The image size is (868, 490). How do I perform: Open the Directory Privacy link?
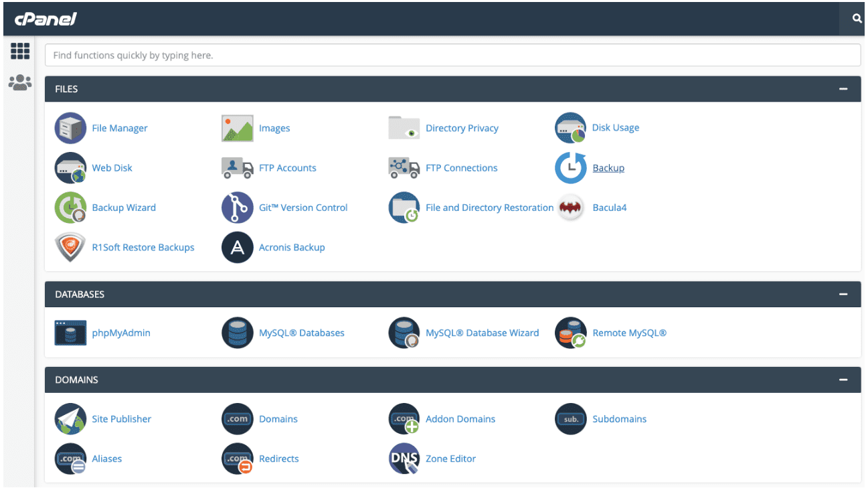(x=462, y=128)
